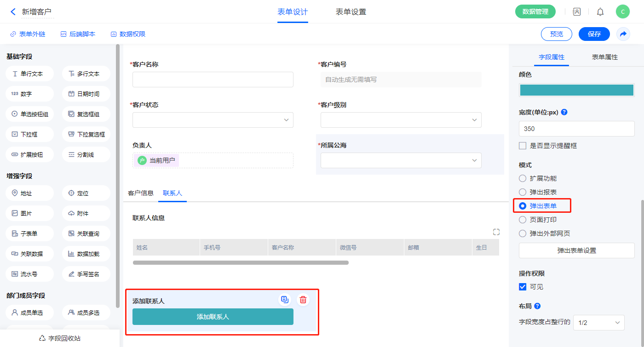Click the teal color swatch under 颜色

coord(576,90)
